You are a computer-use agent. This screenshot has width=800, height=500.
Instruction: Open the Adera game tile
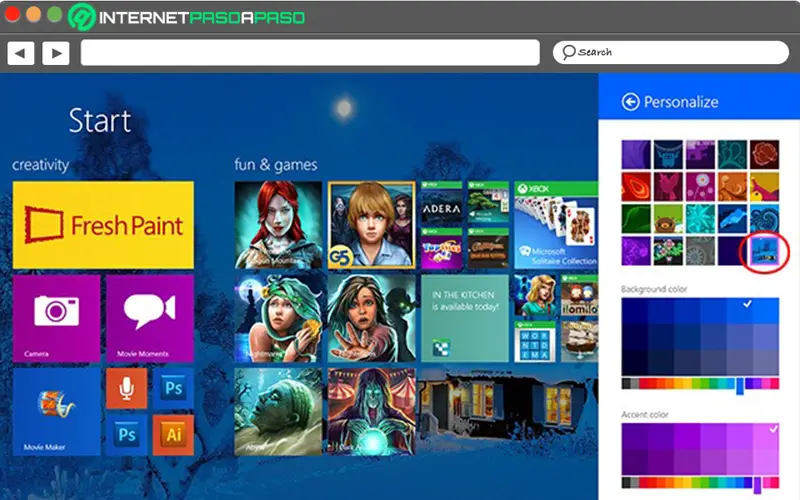click(x=442, y=203)
